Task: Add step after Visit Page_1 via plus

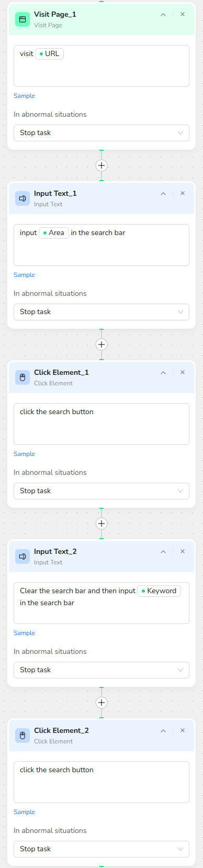Action: coord(101,165)
